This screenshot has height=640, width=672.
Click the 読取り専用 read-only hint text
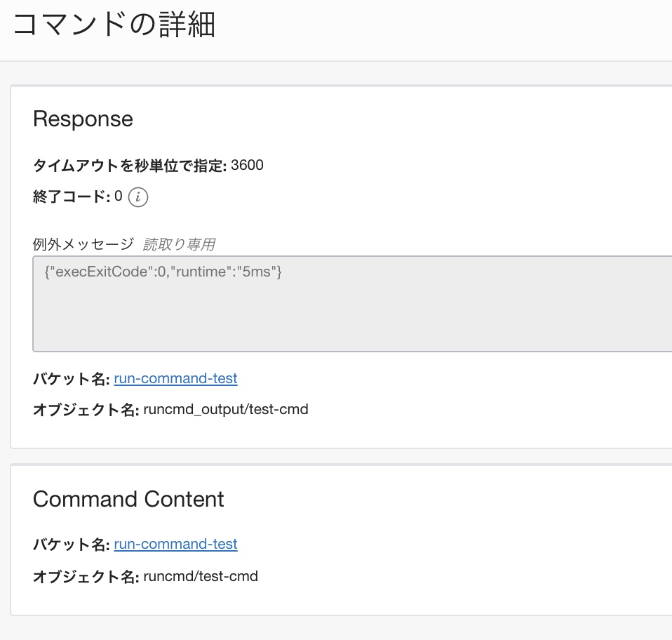179,244
